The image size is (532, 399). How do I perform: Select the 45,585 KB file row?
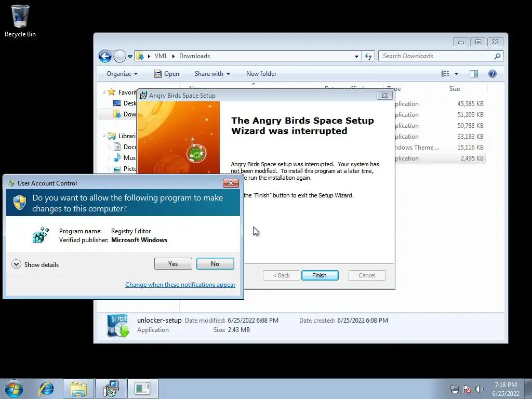tap(441, 104)
